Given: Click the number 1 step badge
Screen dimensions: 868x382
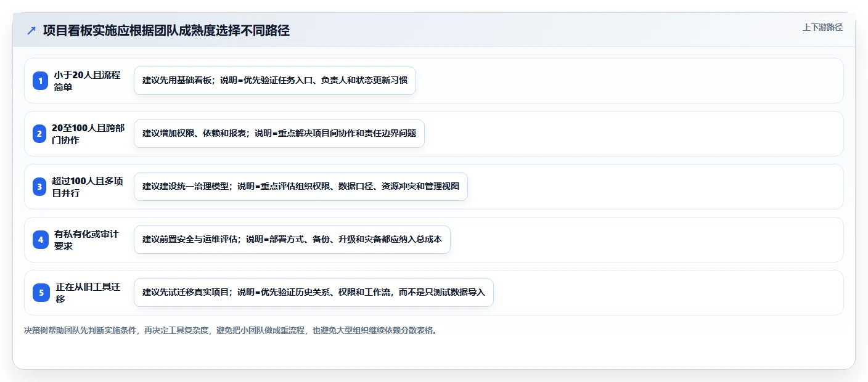Looking at the screenshot, I should [x=40, y=81].
